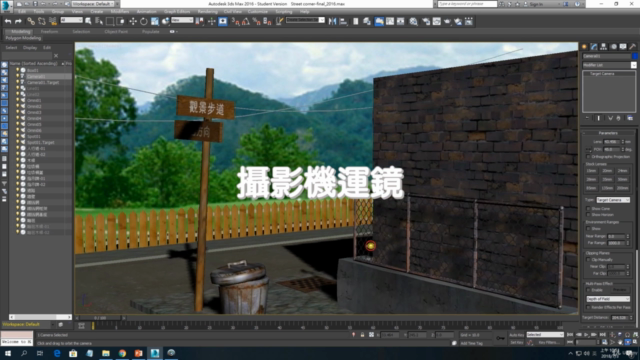Open the Depth of Field effect dropdown
Screen dimensions: 640x360
[x=608, y=299]
